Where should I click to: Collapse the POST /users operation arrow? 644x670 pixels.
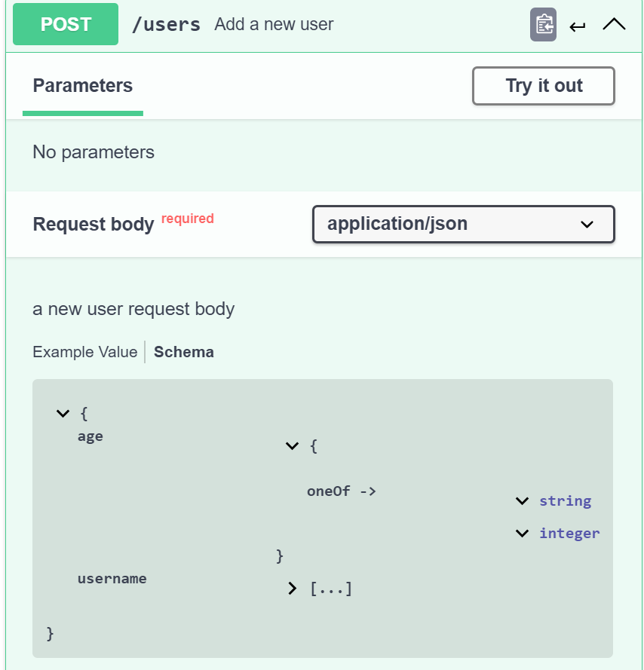614,24
